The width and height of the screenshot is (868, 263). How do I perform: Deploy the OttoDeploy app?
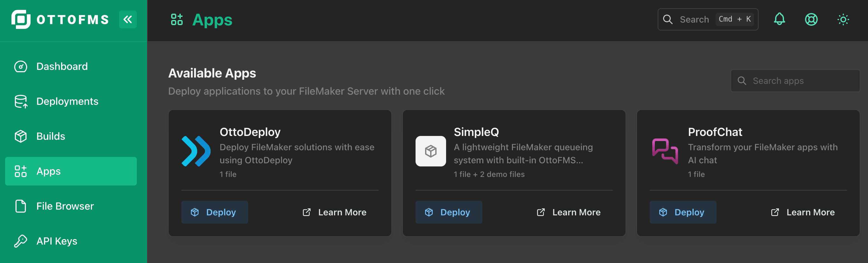point(215,212)
